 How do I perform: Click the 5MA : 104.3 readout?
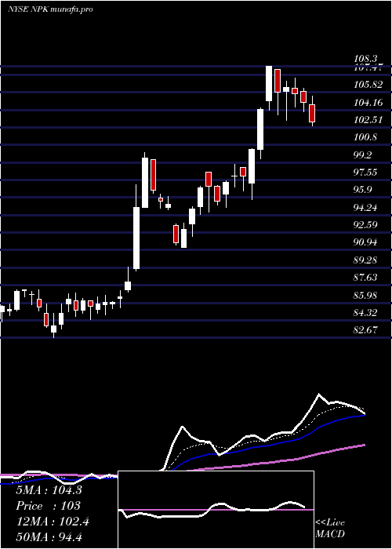49,490
